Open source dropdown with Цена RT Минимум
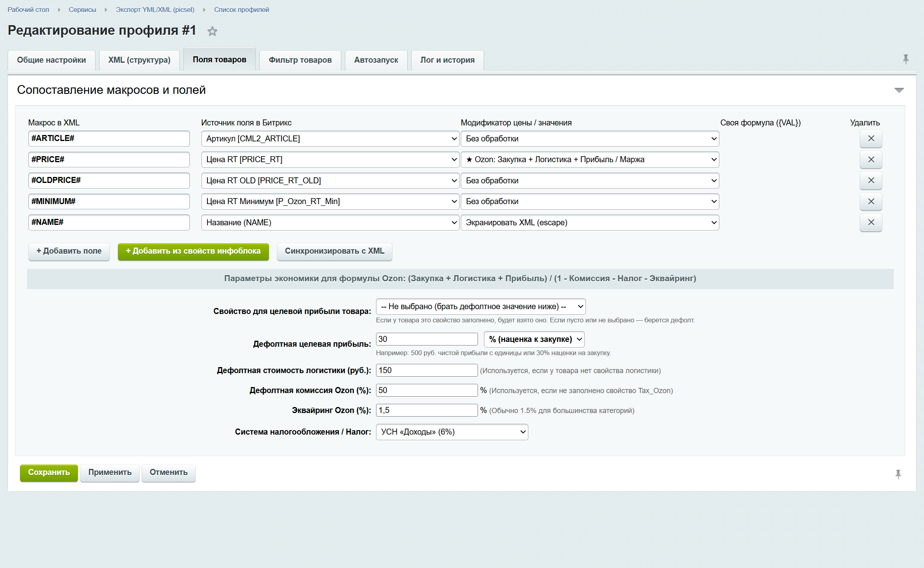 pyautogui.click(x=330, y=201)
